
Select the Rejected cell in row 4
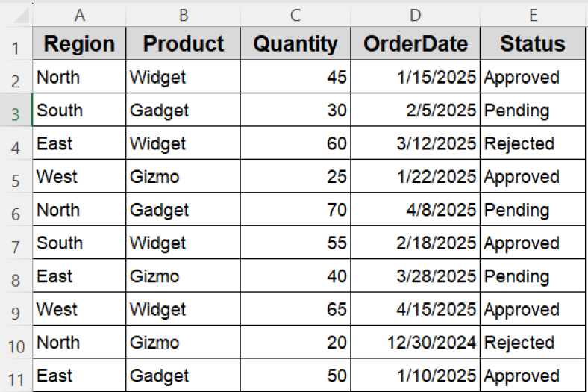point(533,143)
